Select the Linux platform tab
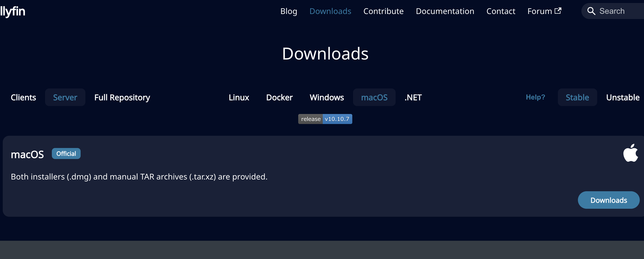 tap(239, 97)
